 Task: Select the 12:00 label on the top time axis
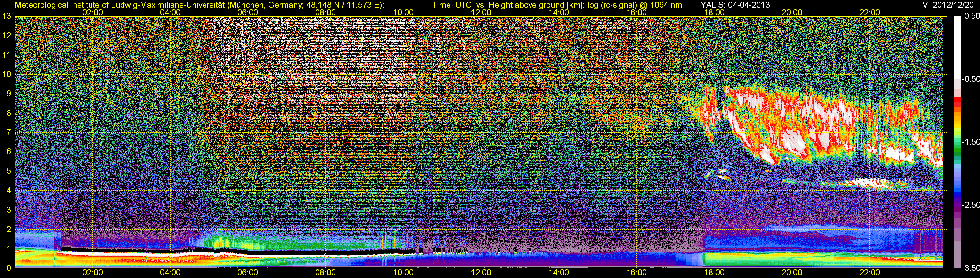pos(481,12)
